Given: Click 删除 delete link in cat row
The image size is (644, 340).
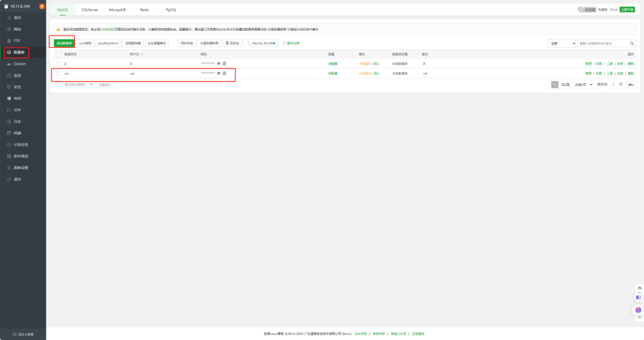Looking at the screenshot, I should 631,74.
